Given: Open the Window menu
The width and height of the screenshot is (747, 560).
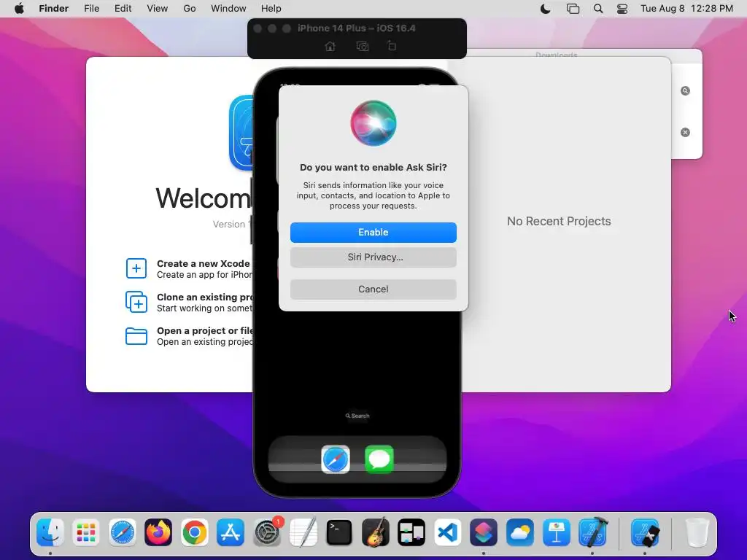Looking at the screenshot, I should 228,9.
